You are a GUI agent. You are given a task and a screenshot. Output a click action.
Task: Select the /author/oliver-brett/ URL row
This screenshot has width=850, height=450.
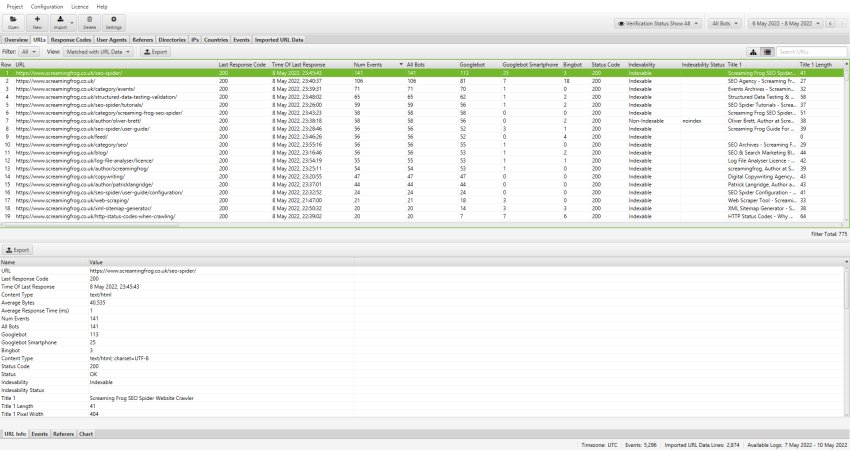tap(422, 121)
